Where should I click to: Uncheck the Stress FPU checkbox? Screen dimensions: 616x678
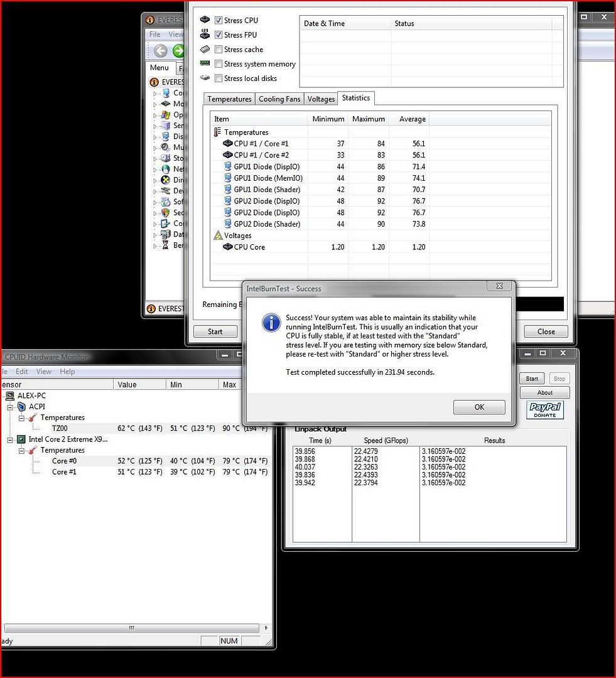pos(219,35)
